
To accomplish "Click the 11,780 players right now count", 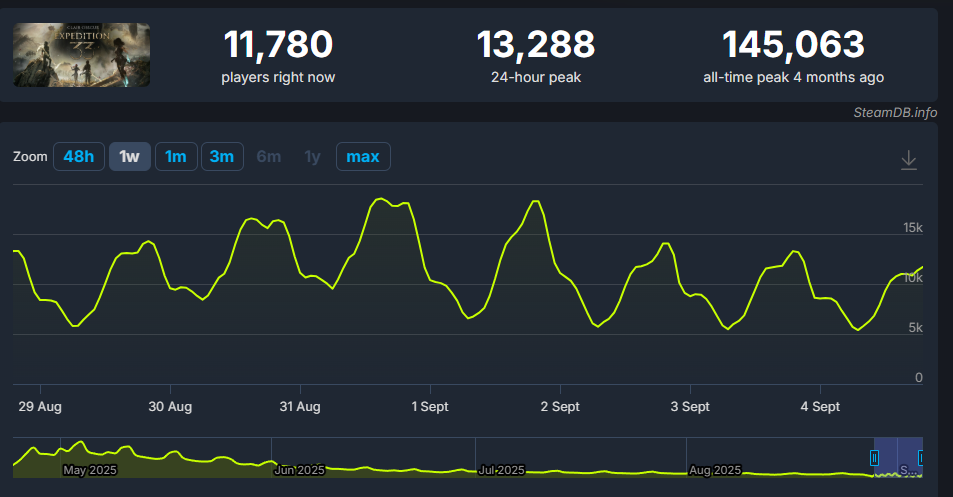I will [278, 45].
